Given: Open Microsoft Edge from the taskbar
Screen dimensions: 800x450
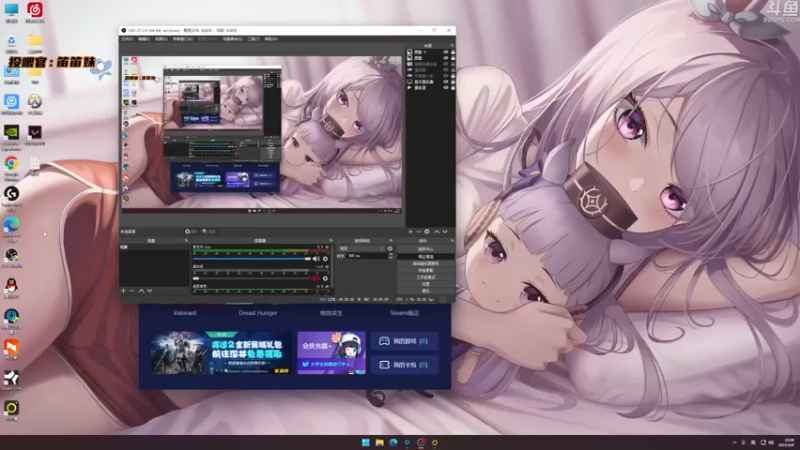Looking at the screenshot, I should 393,442.
